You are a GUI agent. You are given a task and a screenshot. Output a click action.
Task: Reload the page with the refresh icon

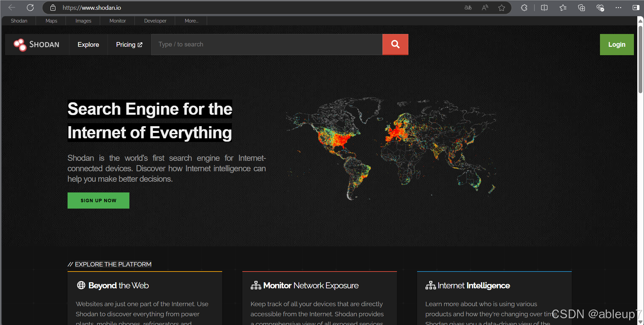(x=30, y=7)
